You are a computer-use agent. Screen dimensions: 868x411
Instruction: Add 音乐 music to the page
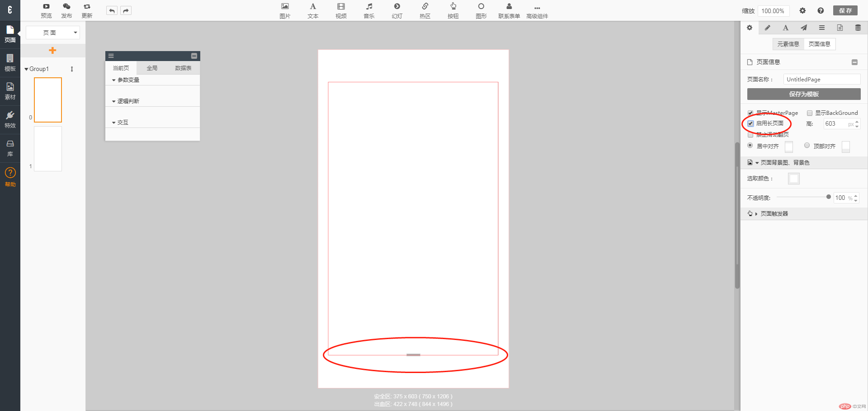coord(369,10)
